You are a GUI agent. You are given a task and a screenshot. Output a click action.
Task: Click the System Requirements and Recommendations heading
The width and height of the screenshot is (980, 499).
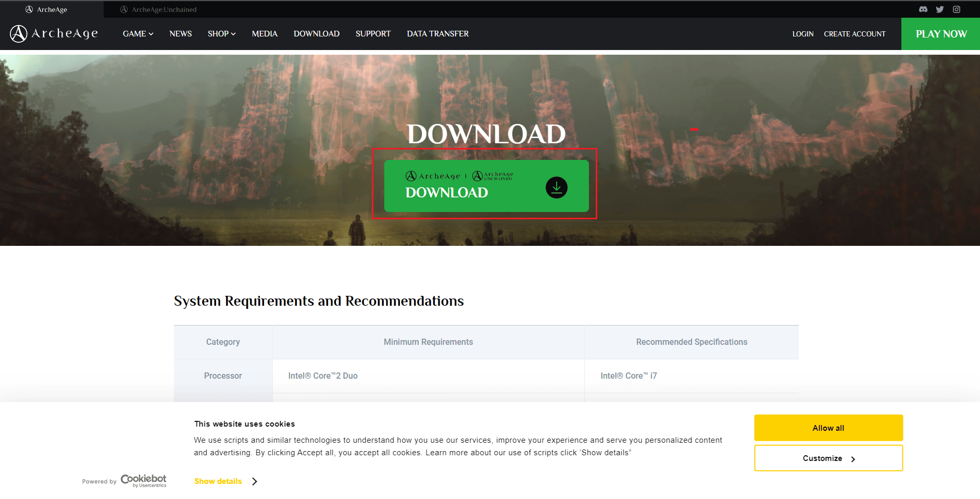(319, 301)
